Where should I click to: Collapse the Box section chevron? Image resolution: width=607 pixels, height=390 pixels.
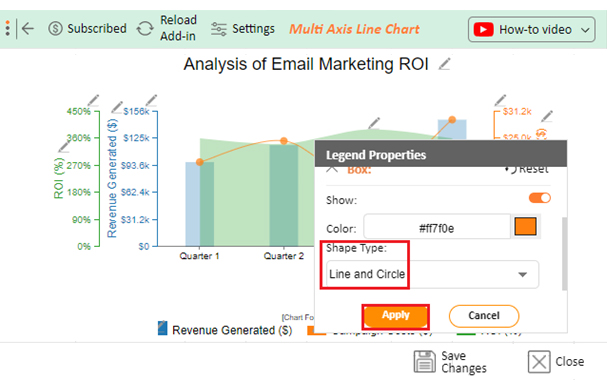point(332,169)
